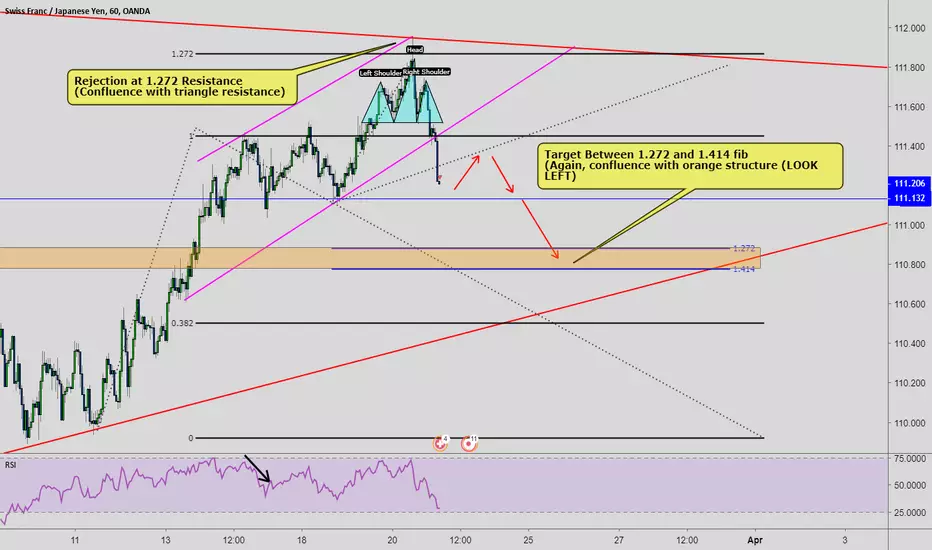Viewport: 932px width, 550px height.
Task: Click the economic event icon with badge 4
Action: point(440,443)
